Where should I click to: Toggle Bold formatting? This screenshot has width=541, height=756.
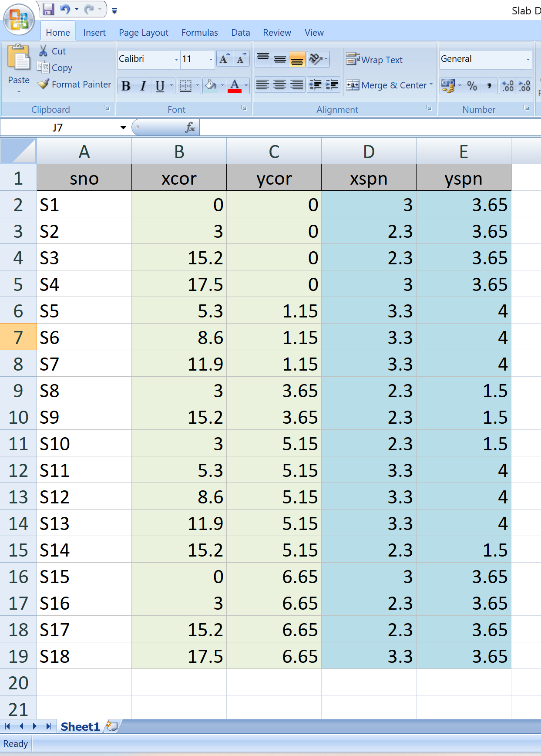(126, 86)
